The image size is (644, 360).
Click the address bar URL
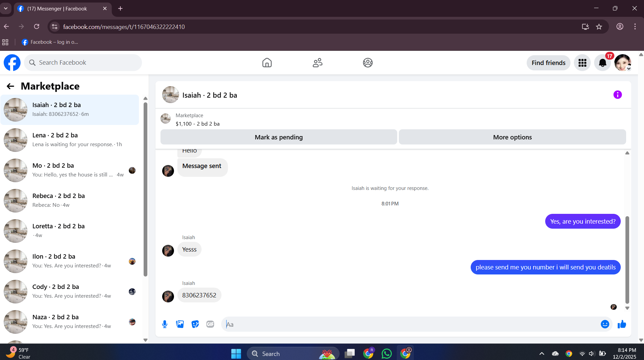click(x=124, y=27)
